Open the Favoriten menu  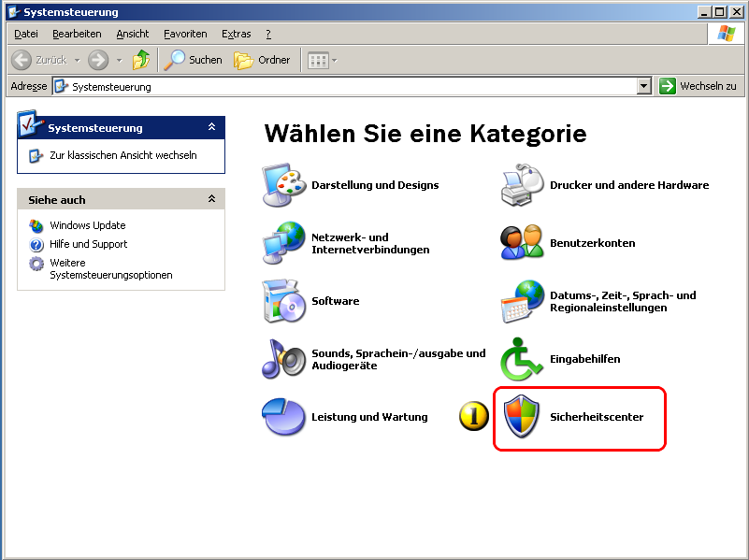(x=185, y=34)
